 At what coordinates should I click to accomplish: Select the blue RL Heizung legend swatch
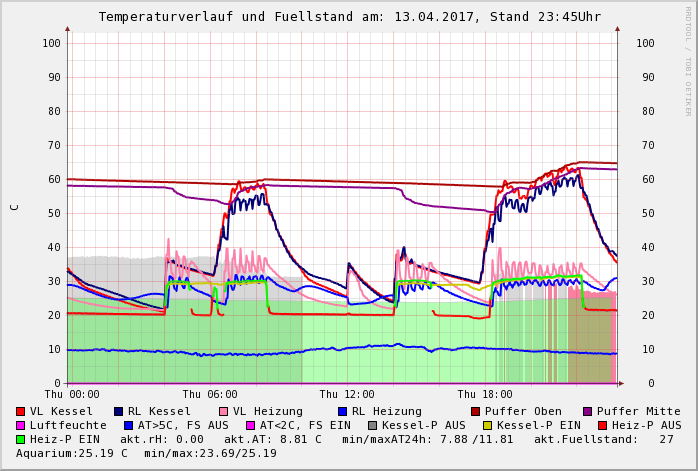point(342,411)
